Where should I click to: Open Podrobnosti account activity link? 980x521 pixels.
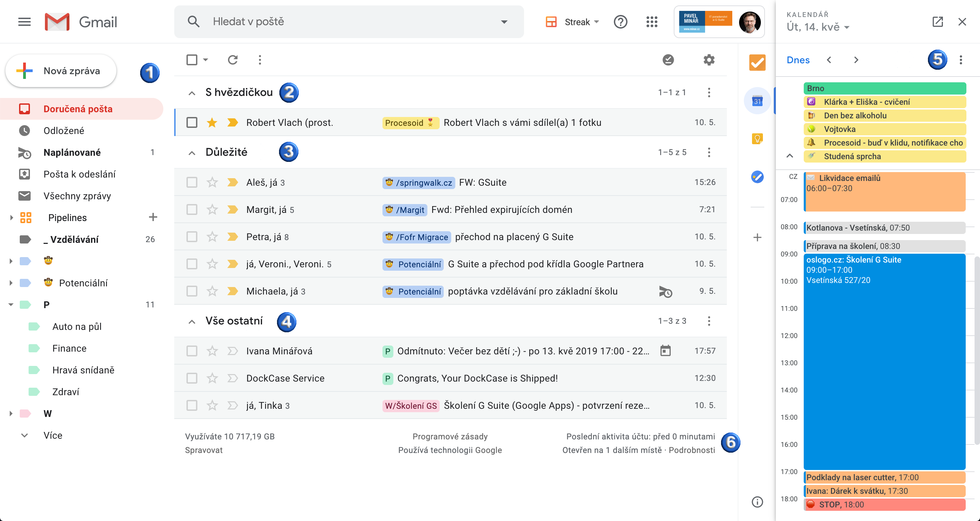pos(692,450)
